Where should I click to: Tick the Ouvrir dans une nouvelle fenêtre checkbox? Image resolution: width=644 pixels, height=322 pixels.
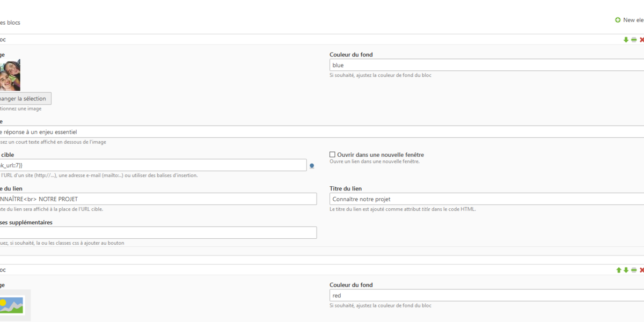pos(332,155)
